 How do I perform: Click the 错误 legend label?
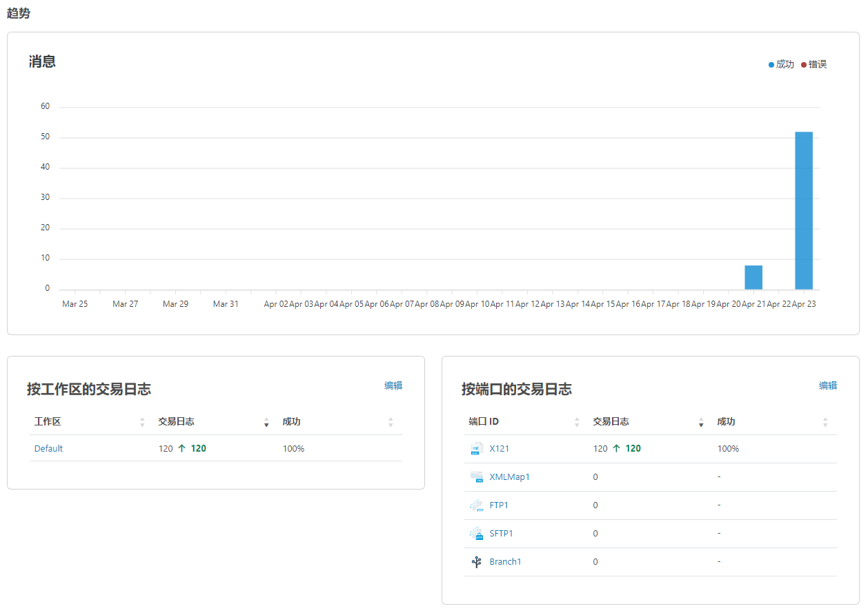pos(818,65)
